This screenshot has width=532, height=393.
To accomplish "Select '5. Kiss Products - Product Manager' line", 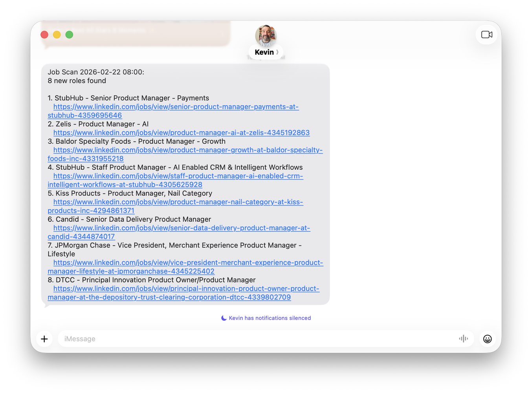I will [130, 193].
